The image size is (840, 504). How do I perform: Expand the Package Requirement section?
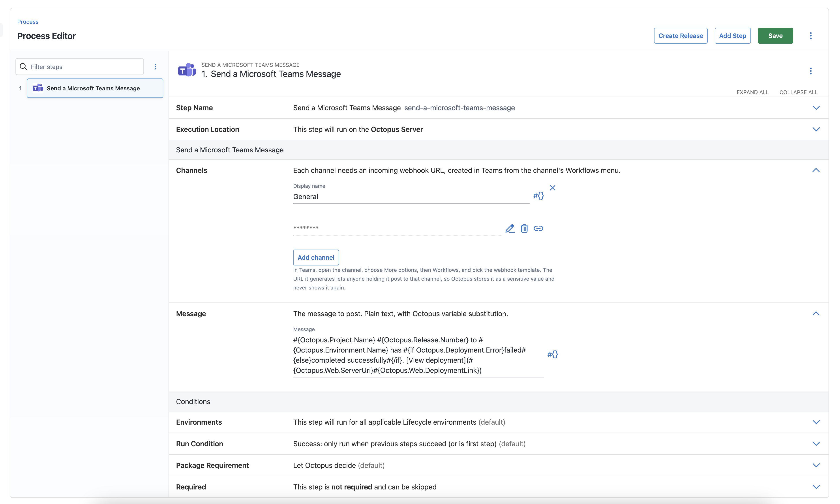point(816,465)
